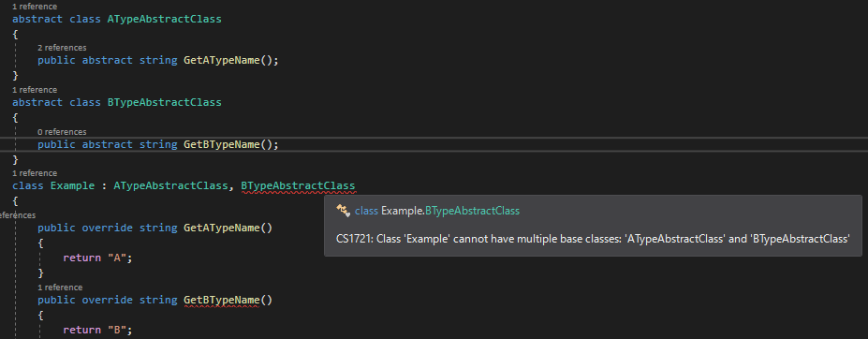Open the '0 references' CodeLens above GetBTypeName
Image resolution: width=868 pixels, height=339 pixels.
pyautogui.click(x=62, y=132)
